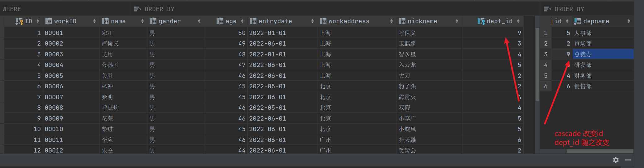Toggle sort arrows on workaddress column
644x168 pixels.
(392, 21)
